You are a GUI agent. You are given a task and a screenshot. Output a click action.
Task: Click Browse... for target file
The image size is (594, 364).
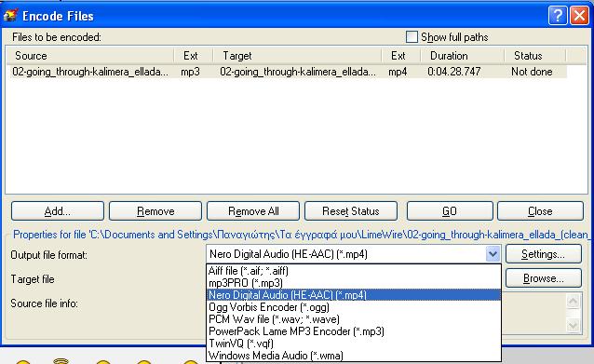(543, 278)
